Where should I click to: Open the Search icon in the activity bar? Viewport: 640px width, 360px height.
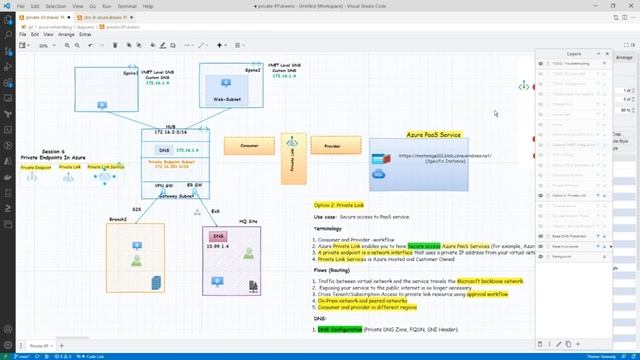coord(8,35)
